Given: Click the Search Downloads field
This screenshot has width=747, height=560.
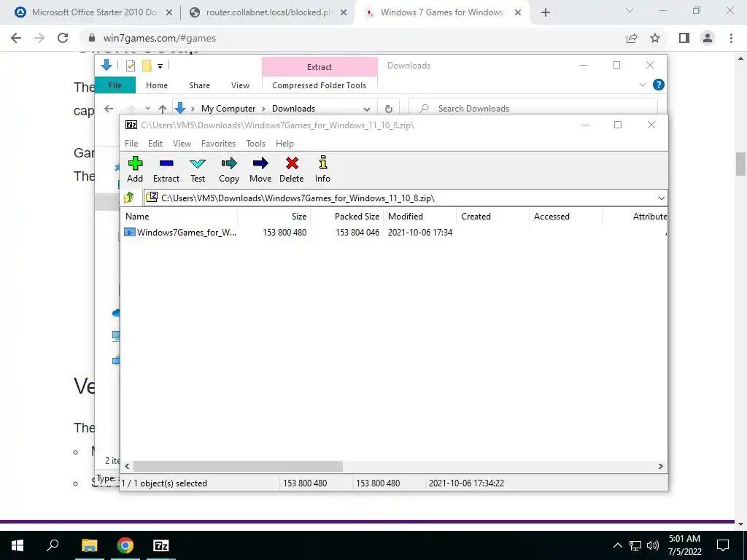Looking at the screenshot, I should pos(533,109).
